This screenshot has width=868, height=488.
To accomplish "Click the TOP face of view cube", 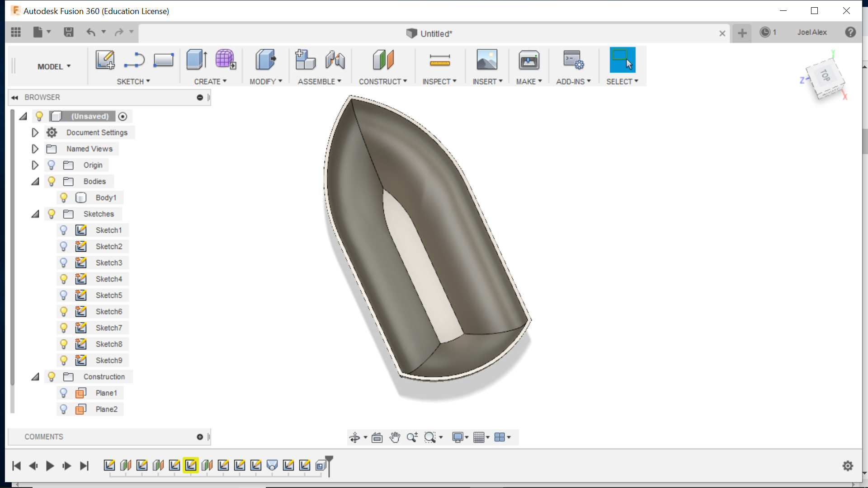I will coord(826,75).
